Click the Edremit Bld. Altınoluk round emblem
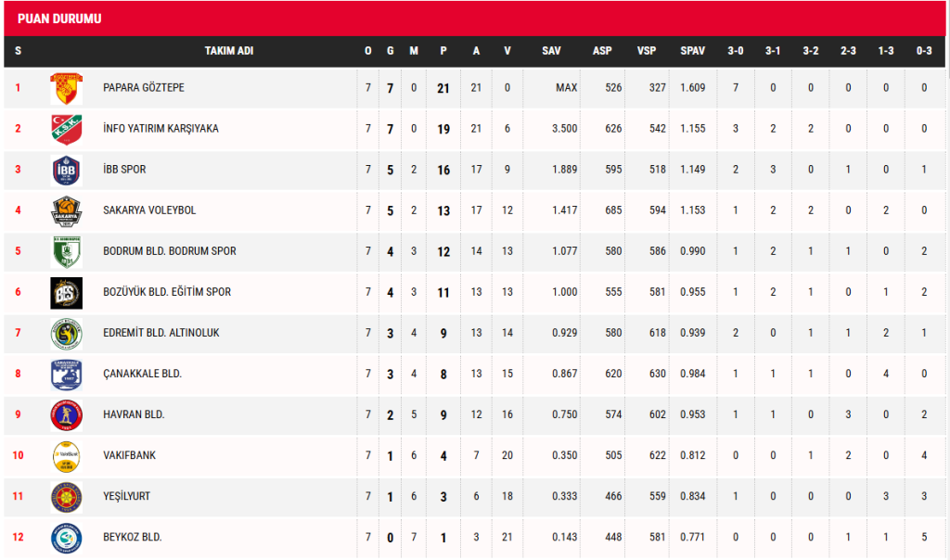This screenshot has height=560, width=950. point(66,334)
